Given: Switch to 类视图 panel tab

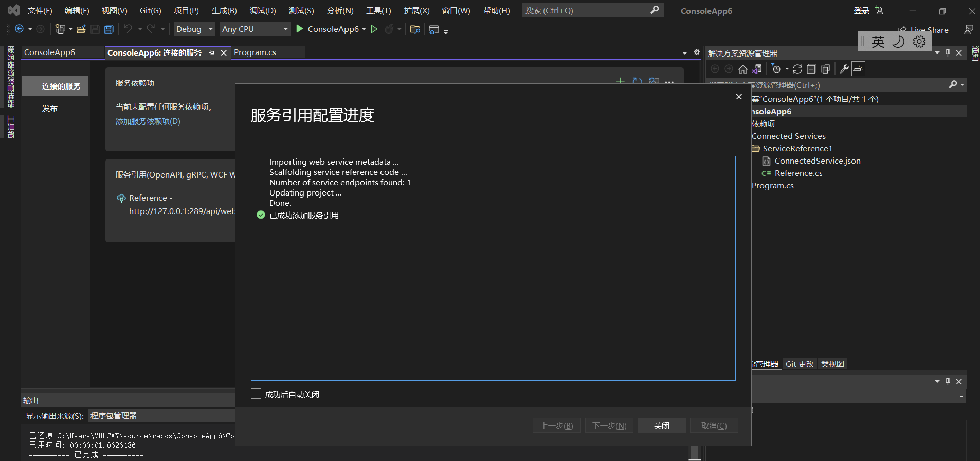Looking at the screenshot, I should pos(832,364).
